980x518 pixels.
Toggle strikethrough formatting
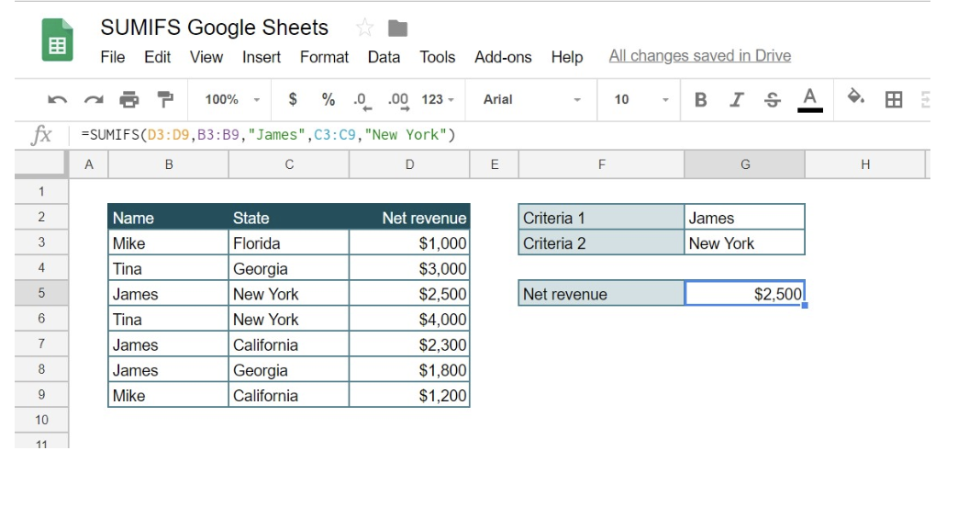point(773,99)
